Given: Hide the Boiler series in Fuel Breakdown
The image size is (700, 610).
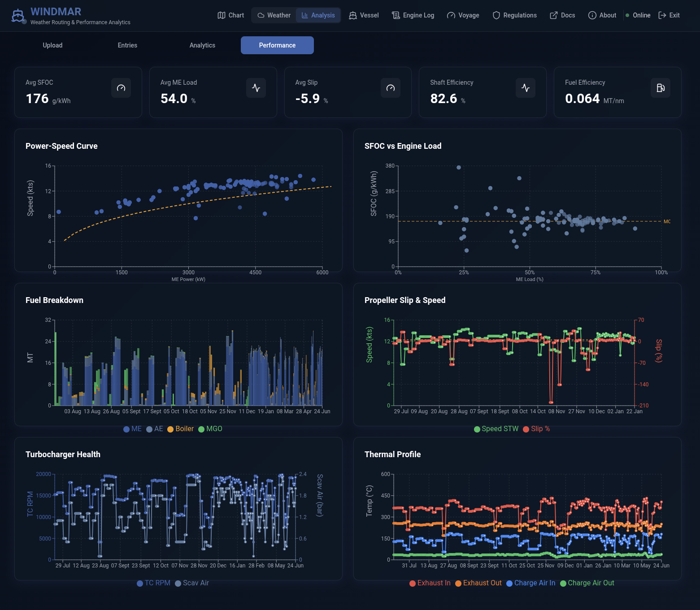Looking at the screenshot, I should tap(180, 429).
